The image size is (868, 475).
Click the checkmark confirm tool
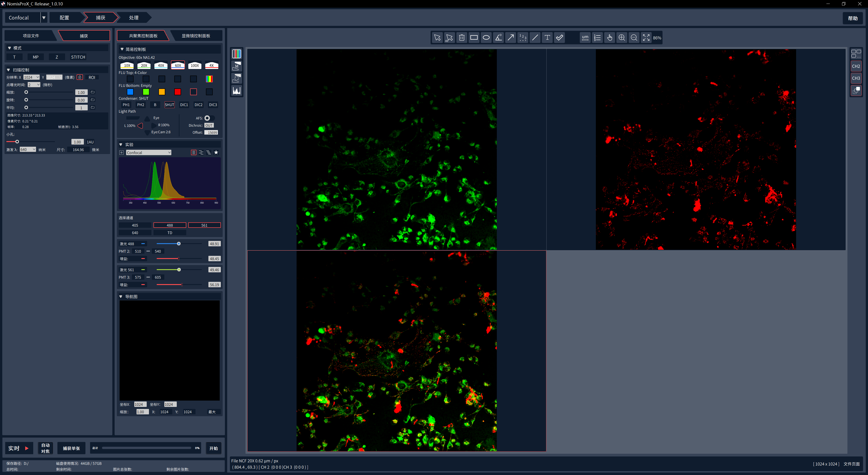tap(559, 38)
